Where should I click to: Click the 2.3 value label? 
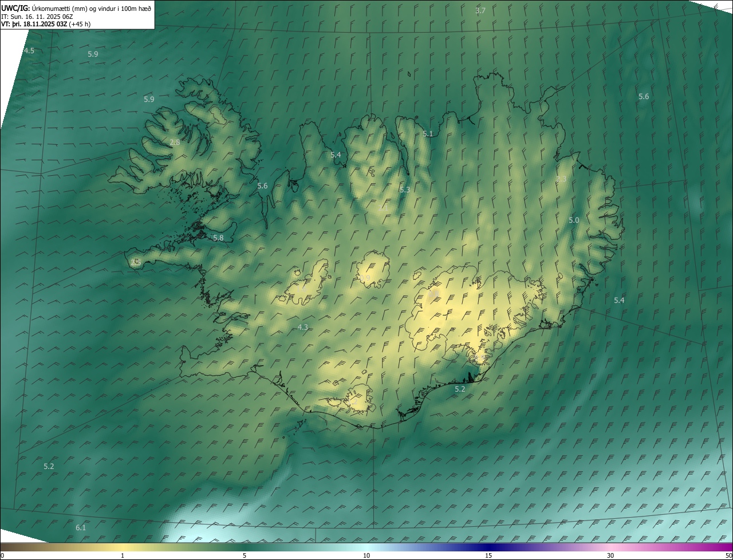[561, 179]
